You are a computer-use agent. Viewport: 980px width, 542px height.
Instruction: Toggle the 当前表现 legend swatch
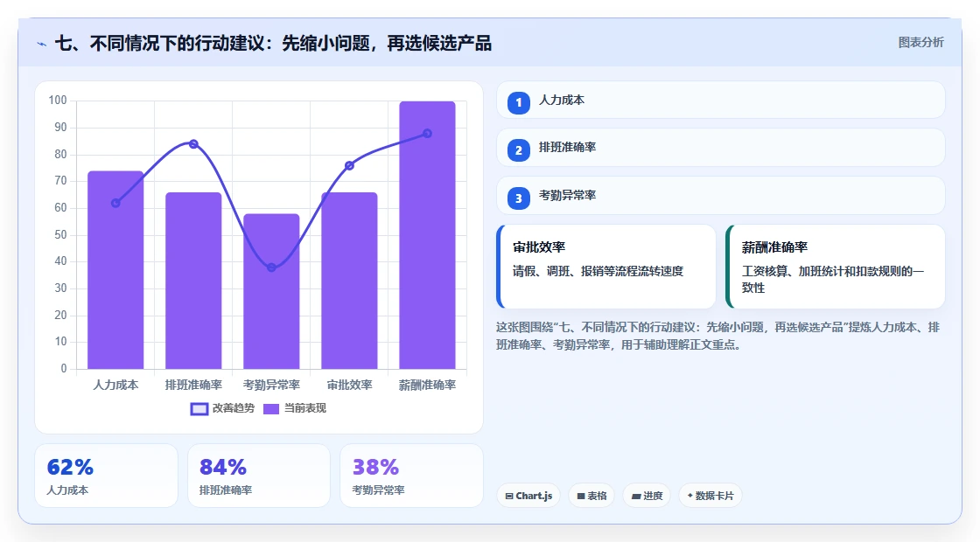(270, 409)
